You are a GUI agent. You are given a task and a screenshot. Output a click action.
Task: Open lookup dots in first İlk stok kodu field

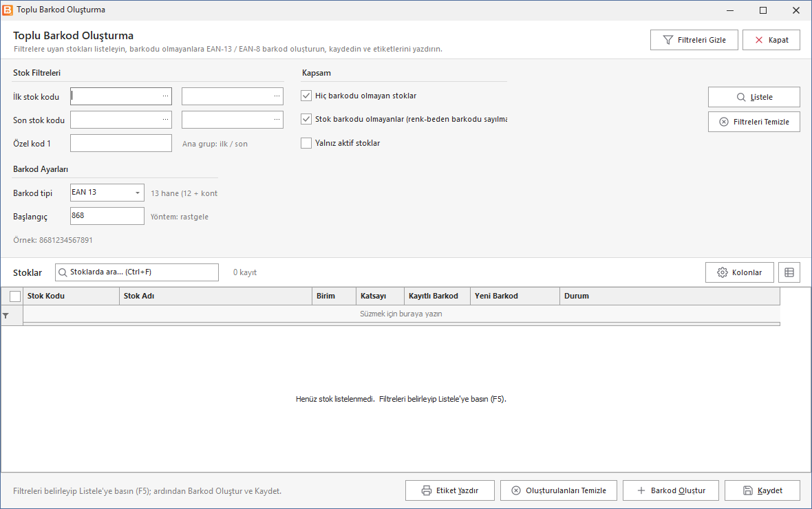click(165, 96)
